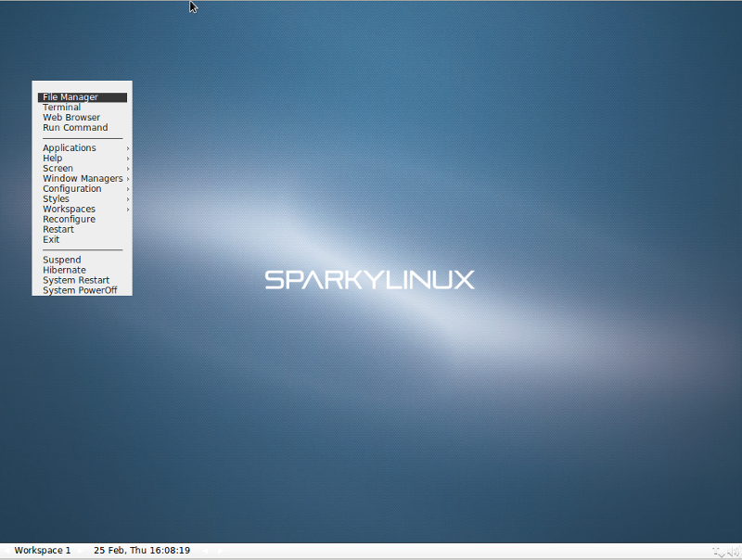
Task: Select System Restart in the menu
Action: pos(83,281)
